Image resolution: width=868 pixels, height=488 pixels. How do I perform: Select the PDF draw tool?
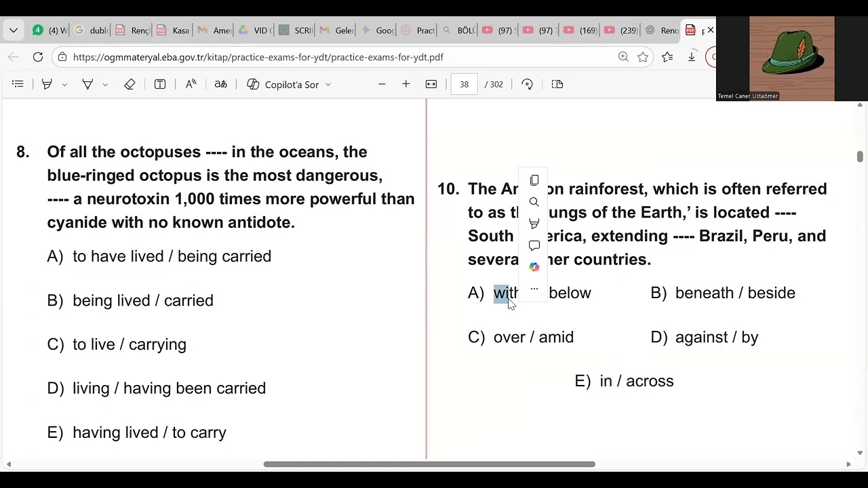(x=87, y=84)
